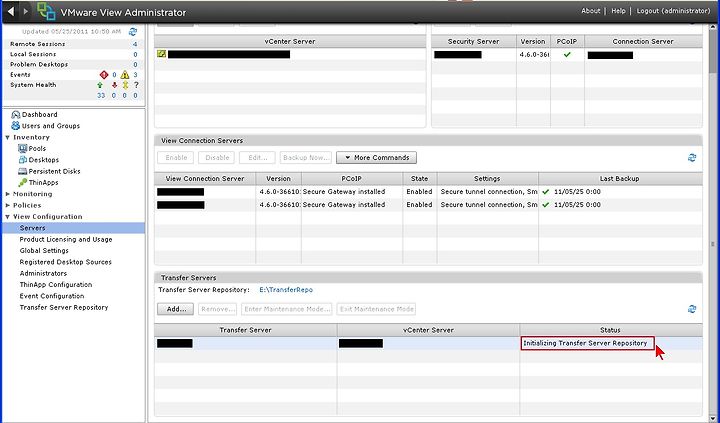Click the Add... transfer server button
720x423 pixels.
[x=175, y=309]
